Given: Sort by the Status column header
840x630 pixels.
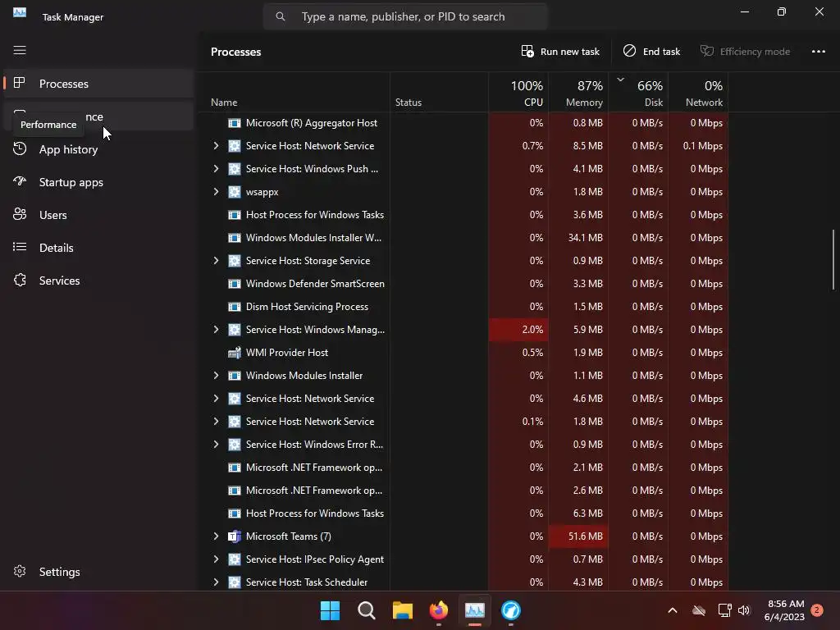Looking at the screenshot, I should pyautogui.click(x=440, y=93).
